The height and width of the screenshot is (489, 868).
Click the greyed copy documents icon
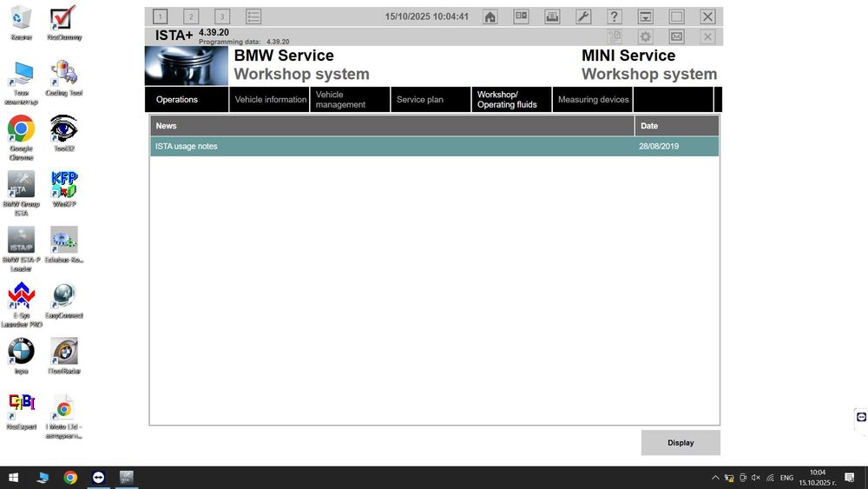pos(615,37)
